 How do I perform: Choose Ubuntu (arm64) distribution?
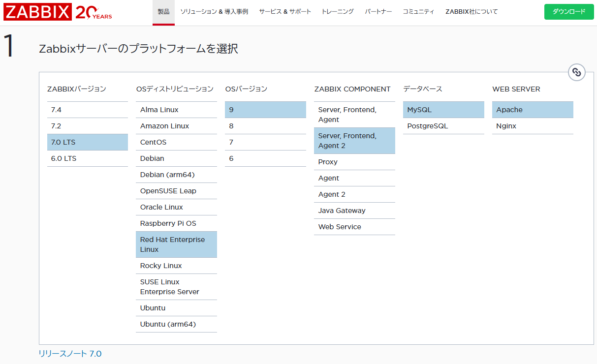pos(177,324)
